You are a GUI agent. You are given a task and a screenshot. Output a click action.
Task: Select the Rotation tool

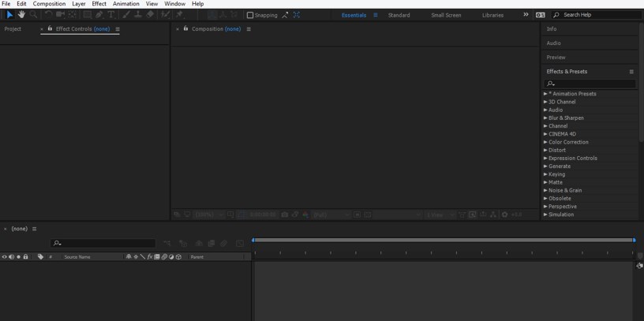48,15
